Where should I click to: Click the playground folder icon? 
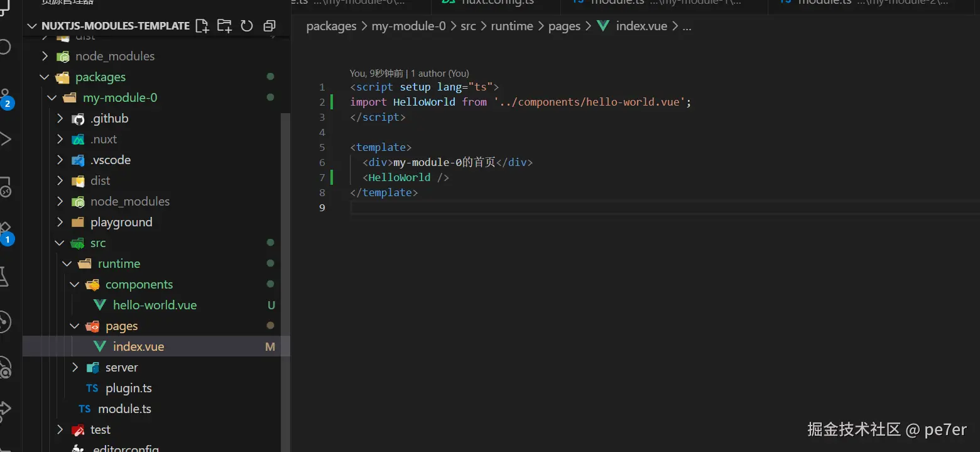(x=78, y=223)
